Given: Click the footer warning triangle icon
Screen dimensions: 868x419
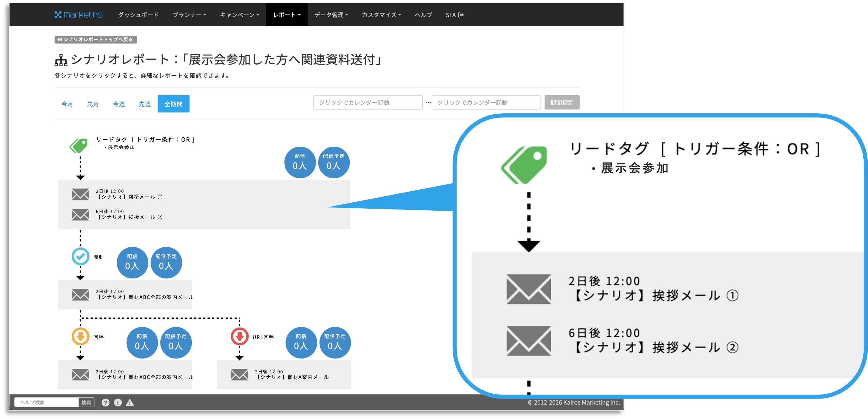Looking at the screenshot, I should tap(130, 402).
